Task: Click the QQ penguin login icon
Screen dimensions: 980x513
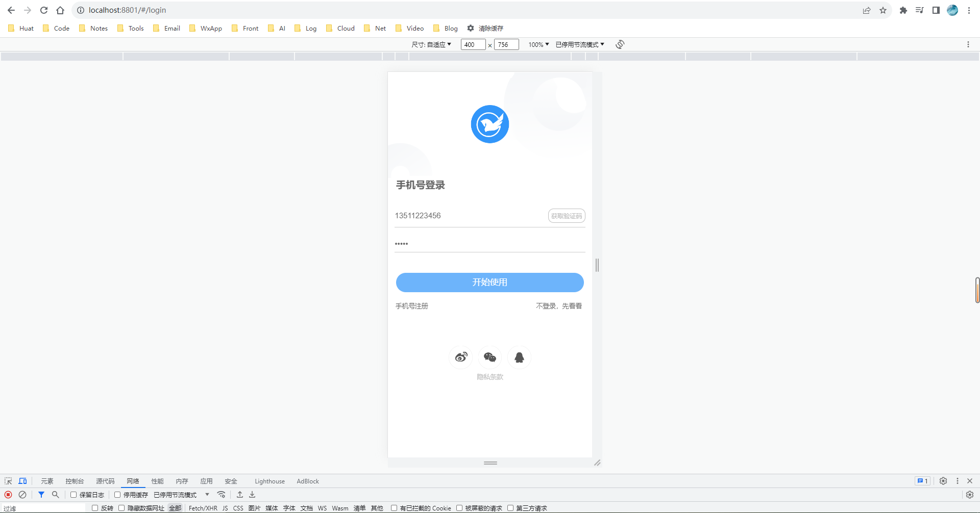Action: coord(519,357)
